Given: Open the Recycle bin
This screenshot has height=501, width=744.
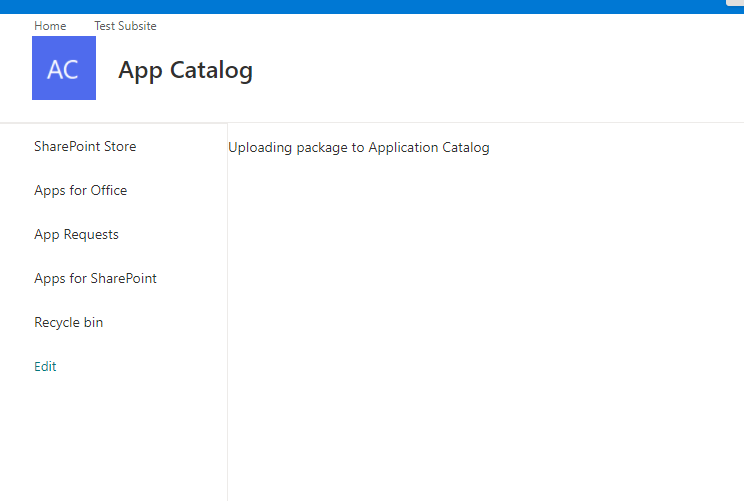Looking at the screenshot, I should click(x=68, y=323).
